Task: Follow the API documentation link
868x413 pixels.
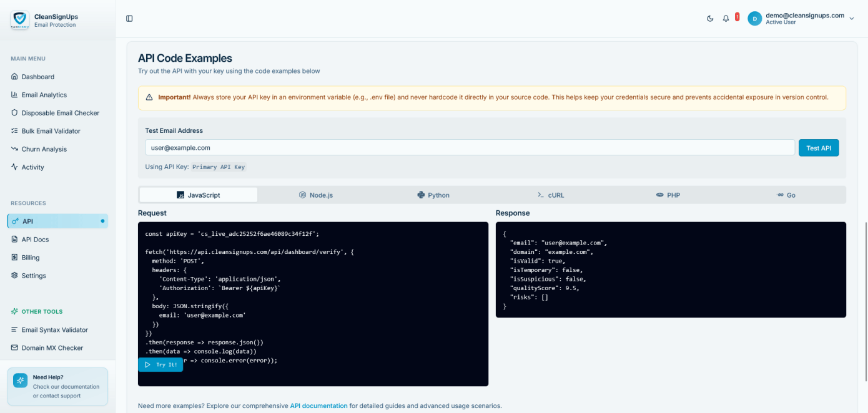Action: pyautogui.click(x=318, y=406)
